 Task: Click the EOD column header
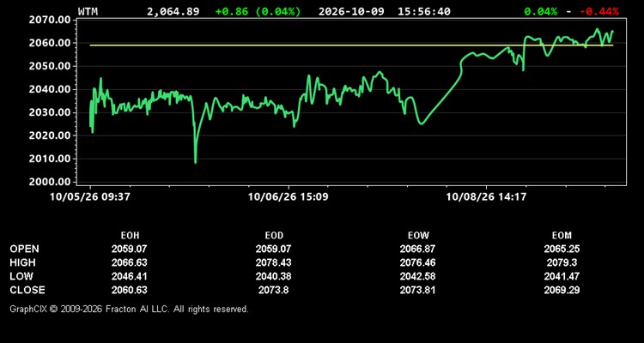pos(274,236)
